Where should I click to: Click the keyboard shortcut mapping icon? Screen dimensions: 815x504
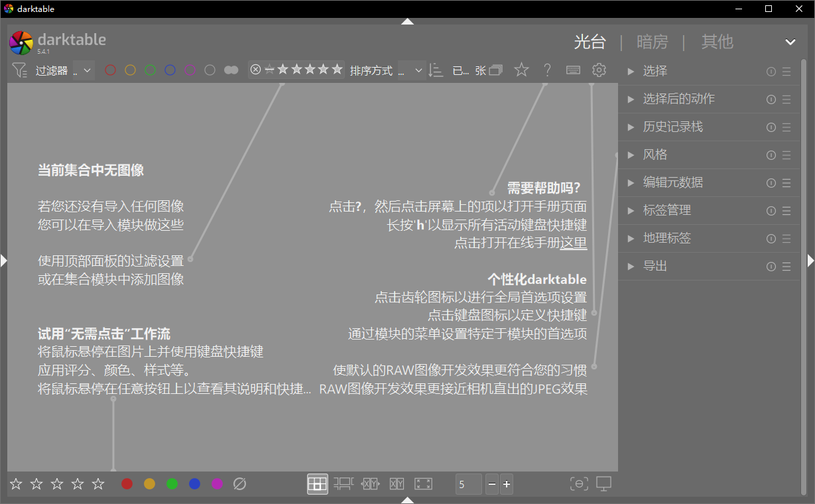(x=572, y=69)
